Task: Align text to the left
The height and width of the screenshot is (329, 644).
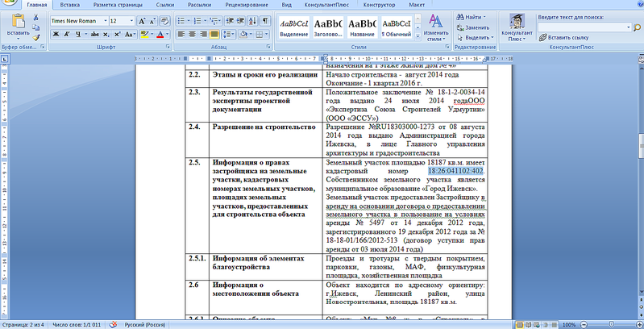Action: (x=181, y=34)
